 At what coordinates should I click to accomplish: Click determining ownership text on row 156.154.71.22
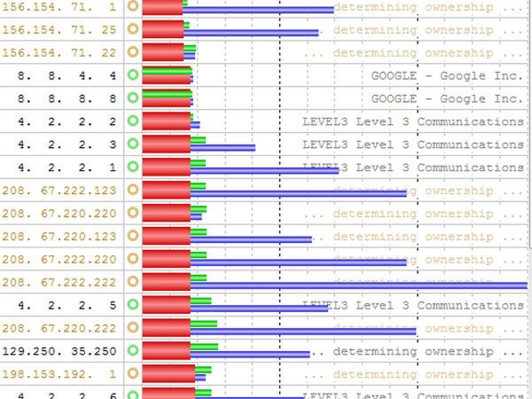(x=413, y=53)
